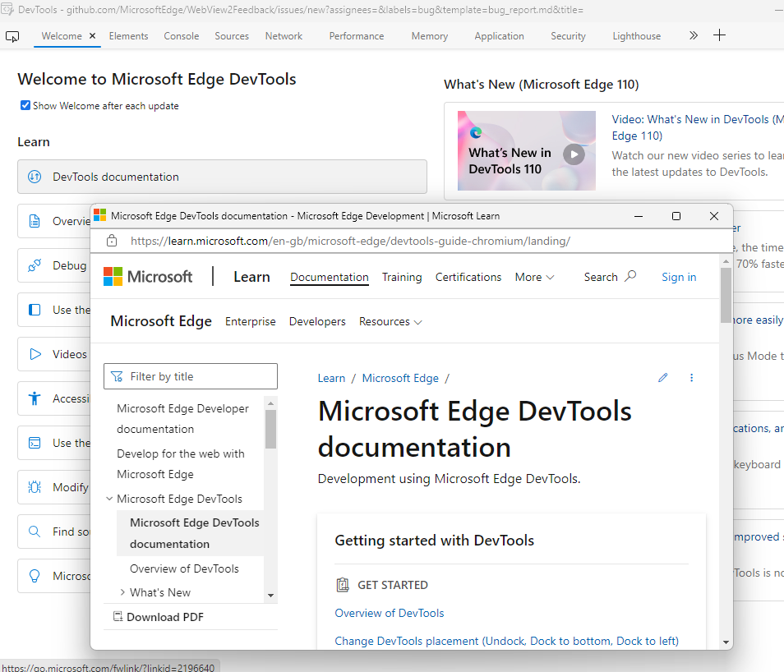Select the Memory tab
This screenshot has width=784, height=672.
coord(430,36)
